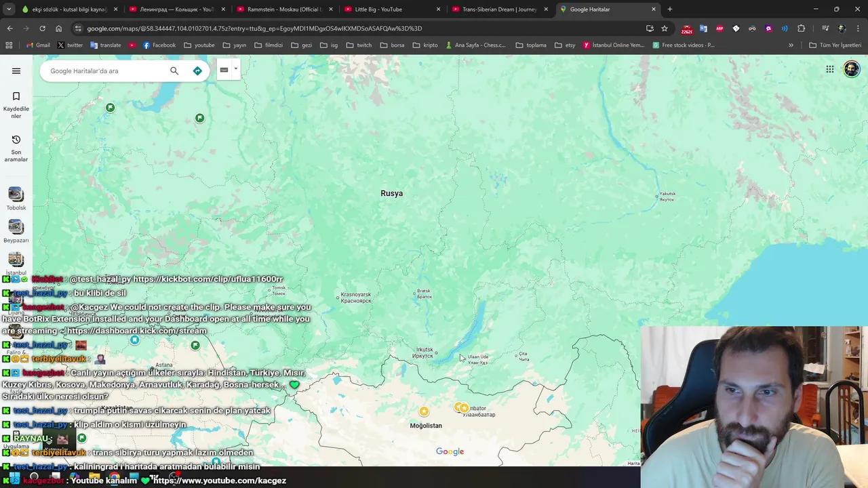Go to the browser home page
This screenshot has width=868, height=488.
click(58, 28)
